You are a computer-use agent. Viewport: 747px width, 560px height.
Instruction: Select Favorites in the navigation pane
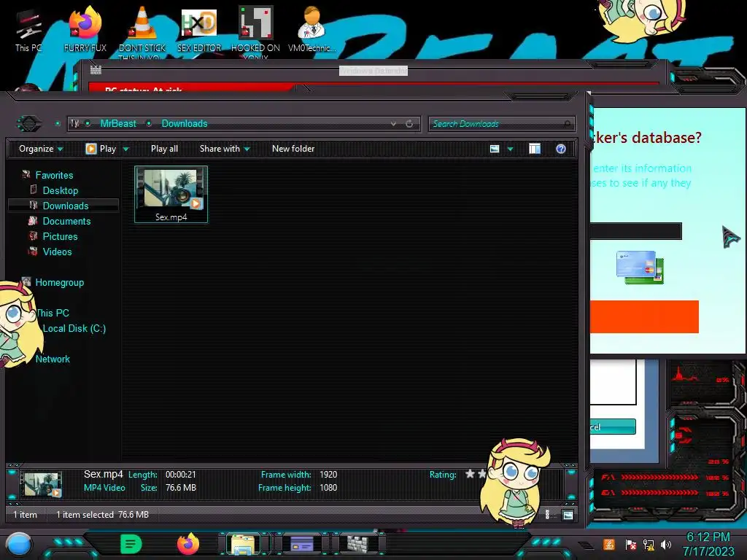pos(54,175)
